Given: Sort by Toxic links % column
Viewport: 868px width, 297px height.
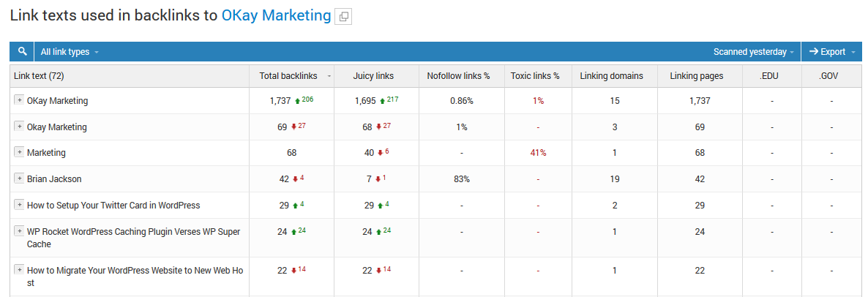Looking at the screenshot, I should [x=535, y=76].
